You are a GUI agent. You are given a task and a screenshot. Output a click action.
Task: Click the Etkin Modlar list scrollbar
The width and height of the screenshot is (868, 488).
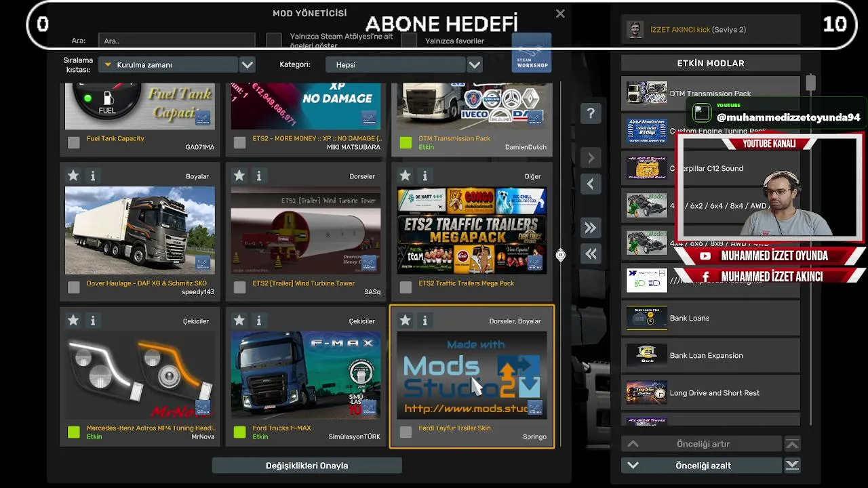[x=810, y=83]
